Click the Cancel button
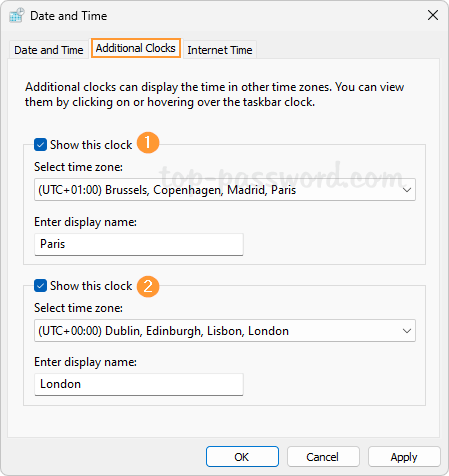The image size is (449, 476). coord(323,457)
